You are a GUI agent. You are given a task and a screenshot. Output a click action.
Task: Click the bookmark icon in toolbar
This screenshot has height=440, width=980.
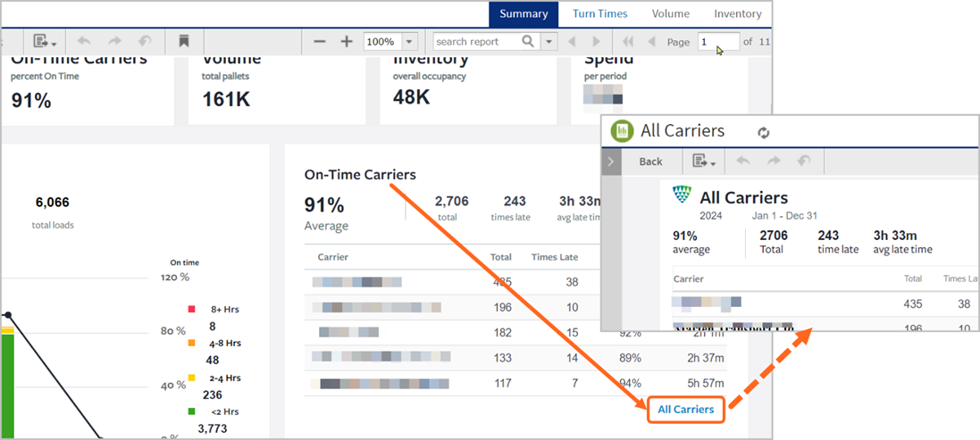184,42
